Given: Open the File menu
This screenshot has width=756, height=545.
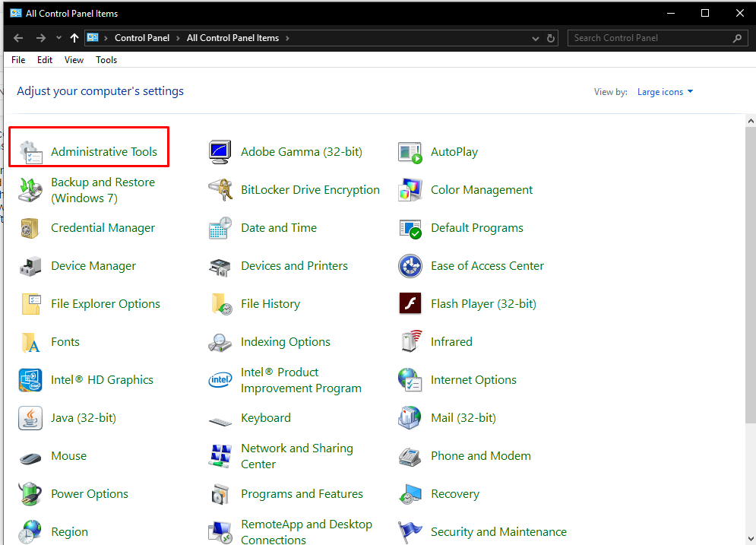Looking at the screenshot, I should pos(18,60).
